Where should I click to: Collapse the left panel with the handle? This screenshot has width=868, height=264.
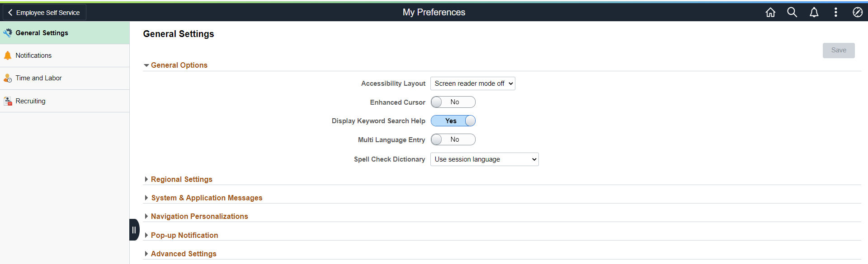pos(134,230)
